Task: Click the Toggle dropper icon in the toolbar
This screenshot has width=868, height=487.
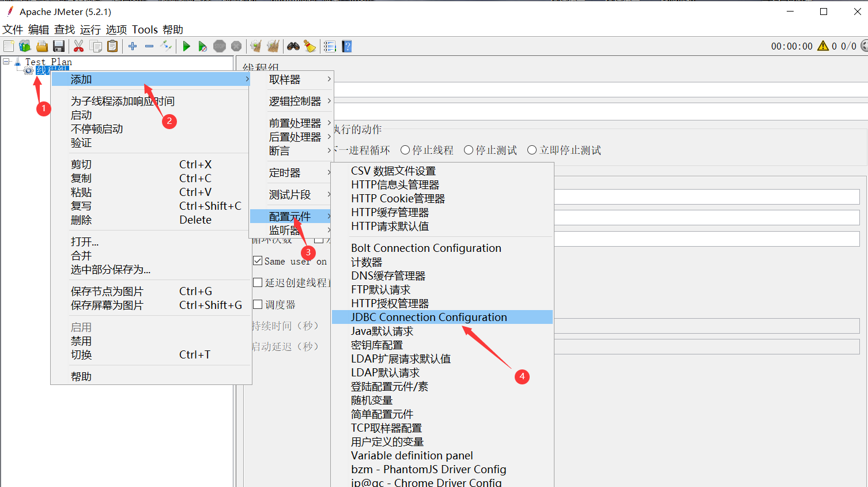Action: point(166,46)
